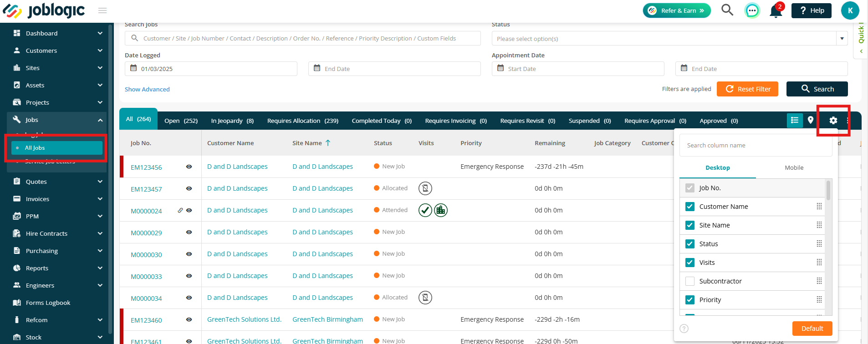
Task: Open the chat bubble icon
Action: tap(752, 10)
